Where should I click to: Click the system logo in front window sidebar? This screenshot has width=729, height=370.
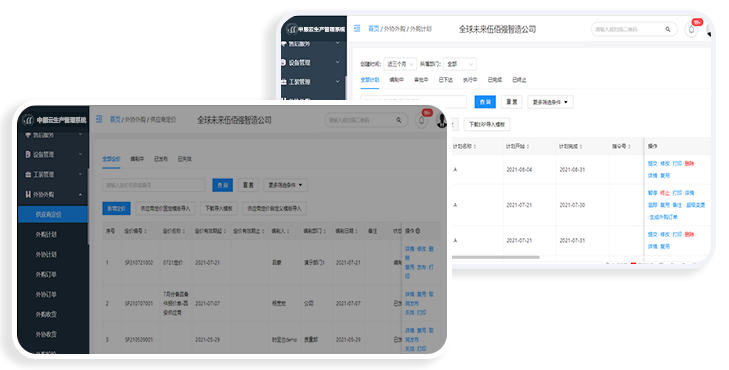[x=29, y=120]
